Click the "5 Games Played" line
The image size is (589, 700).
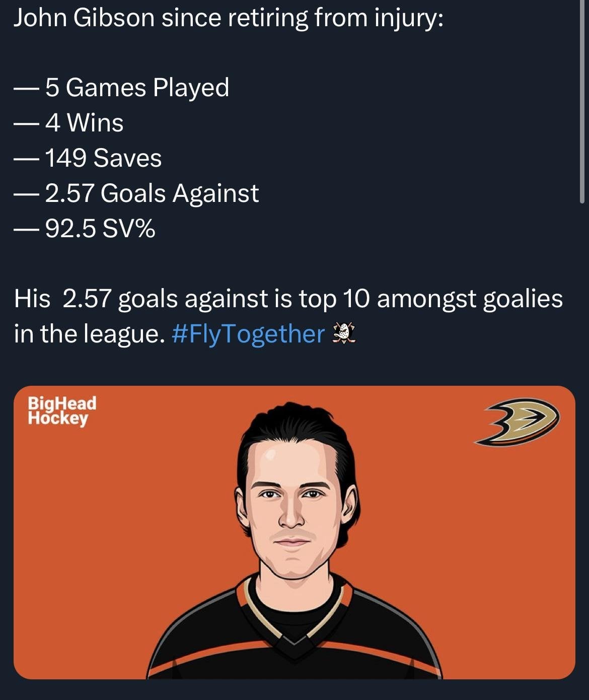coord(136,88)
